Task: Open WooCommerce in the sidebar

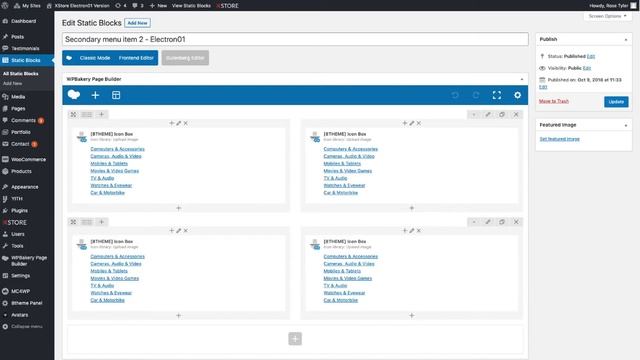Action: click(x=28, y=160)
